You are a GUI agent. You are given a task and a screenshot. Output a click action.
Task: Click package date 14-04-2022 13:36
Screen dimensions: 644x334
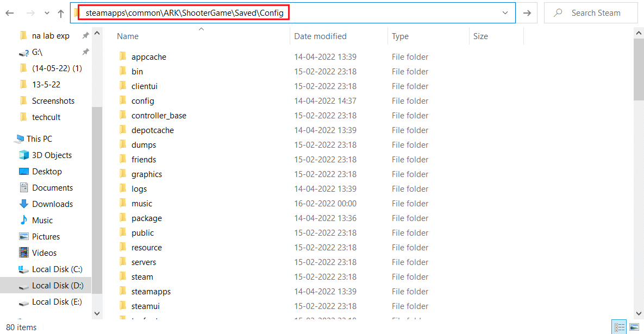[x=326, y=218]
